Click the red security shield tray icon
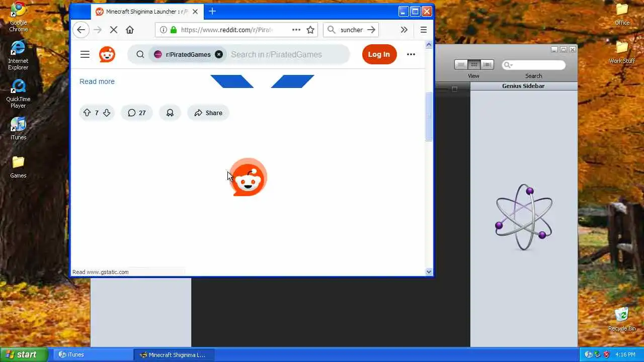The width and height of the screenshot is (644, 362). [x=606, y=354]
